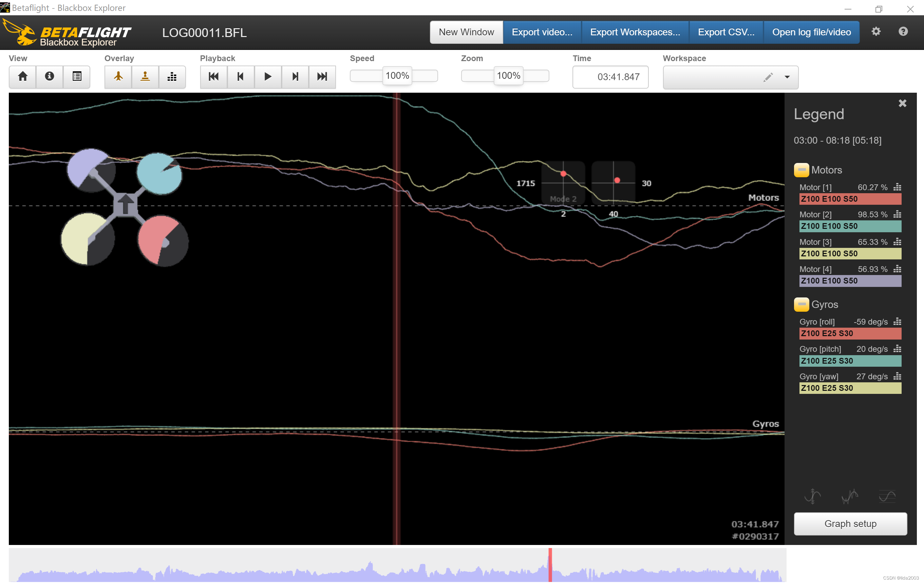Toggle Motor [4] legend entry

(x=815, y=269)
